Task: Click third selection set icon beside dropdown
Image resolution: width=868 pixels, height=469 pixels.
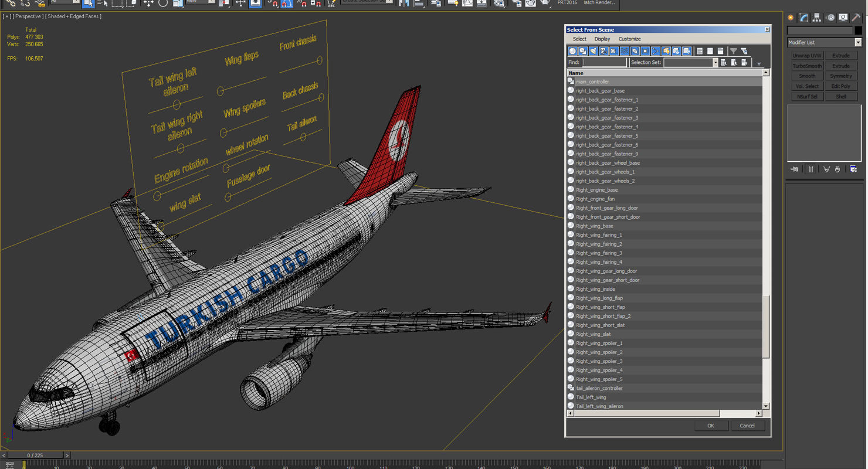Action: coord(745,62)
